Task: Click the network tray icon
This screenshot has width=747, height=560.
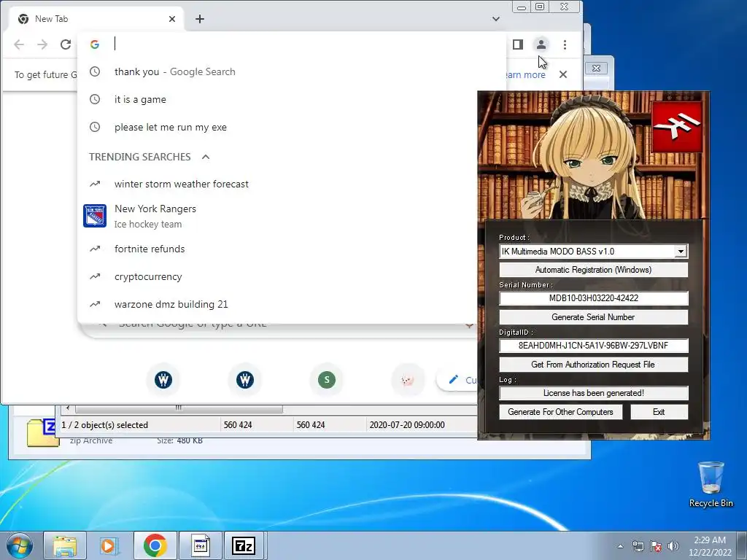Action: [638, 546]
